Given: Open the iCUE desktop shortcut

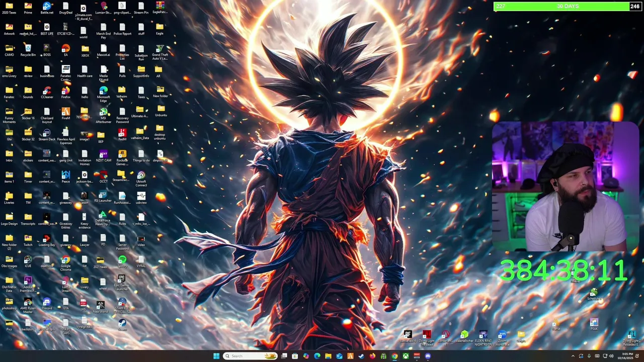Looking at the screenshot, I should 28,261.
